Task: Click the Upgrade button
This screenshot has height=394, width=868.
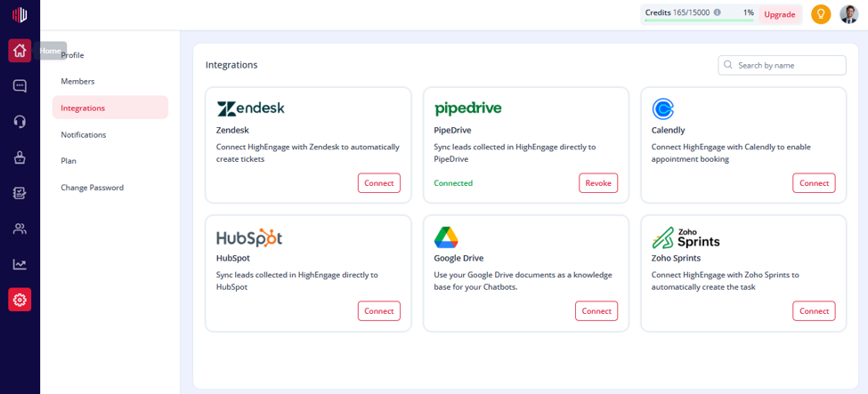Action: point(780,15)
